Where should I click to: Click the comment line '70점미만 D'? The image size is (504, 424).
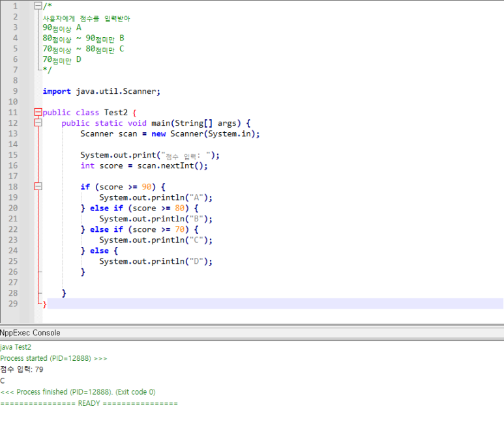(x=62, y=60)
